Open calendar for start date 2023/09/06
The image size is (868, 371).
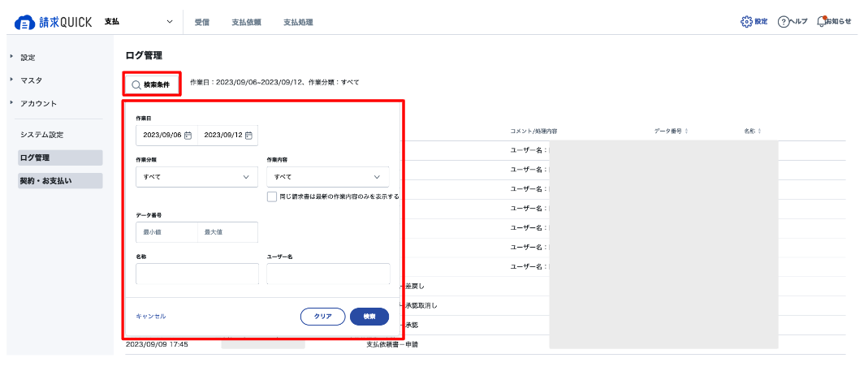(188, 135)
